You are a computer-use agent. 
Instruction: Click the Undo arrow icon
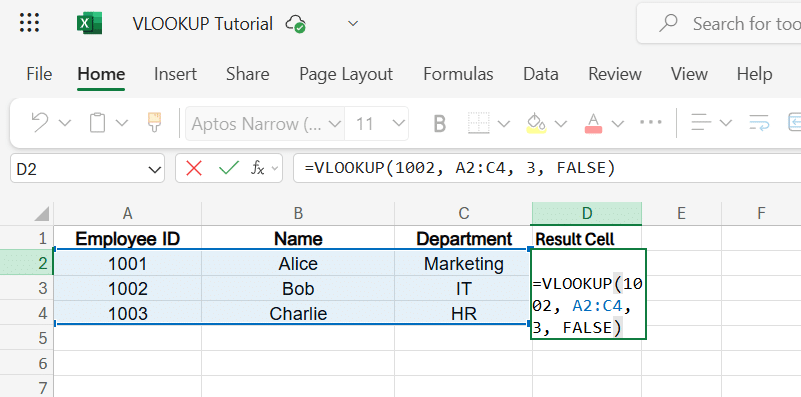coord(40,123)
